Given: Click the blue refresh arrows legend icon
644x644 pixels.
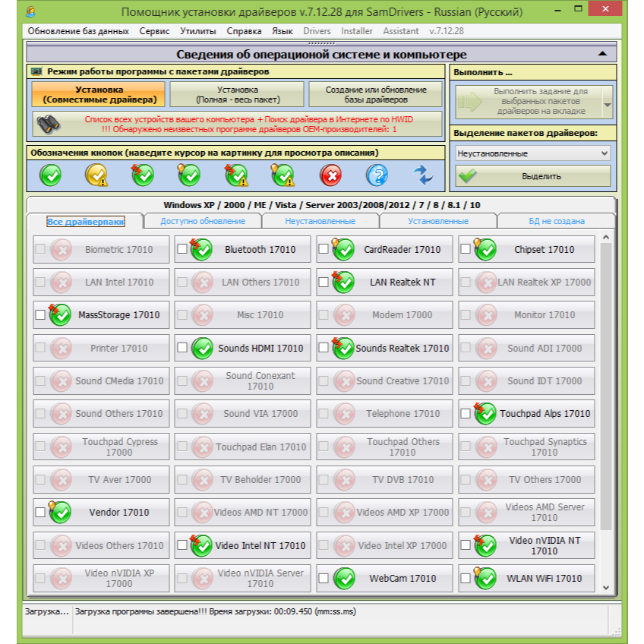Looking at the screenshot, I should point(423,175).
